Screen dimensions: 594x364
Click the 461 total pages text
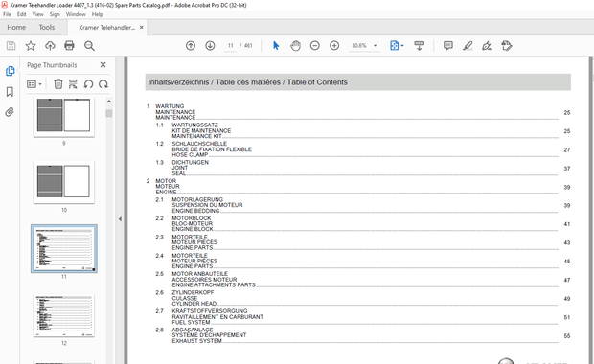click(248, 46)
